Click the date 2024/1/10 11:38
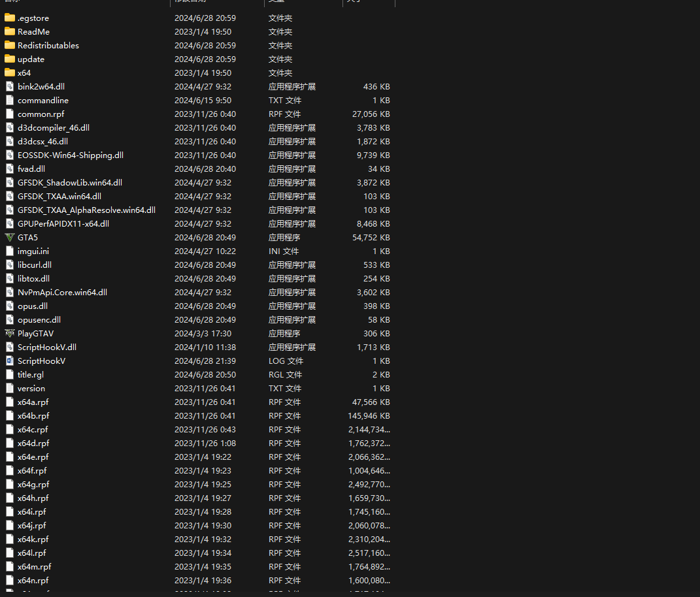Screen dimensions: 700x597 (x=205, y=347)
